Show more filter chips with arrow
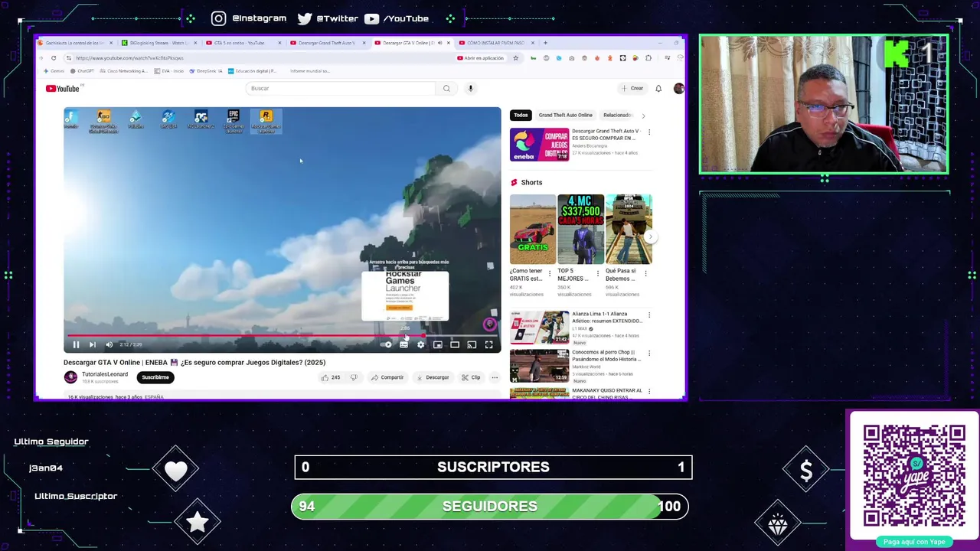This screenshot has width=980, height=551. [x=643, y=116]
